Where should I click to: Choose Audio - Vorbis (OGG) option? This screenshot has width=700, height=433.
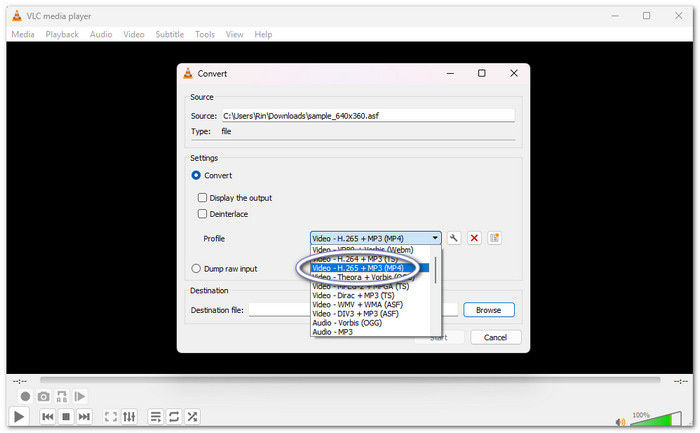tap(370, 323)
